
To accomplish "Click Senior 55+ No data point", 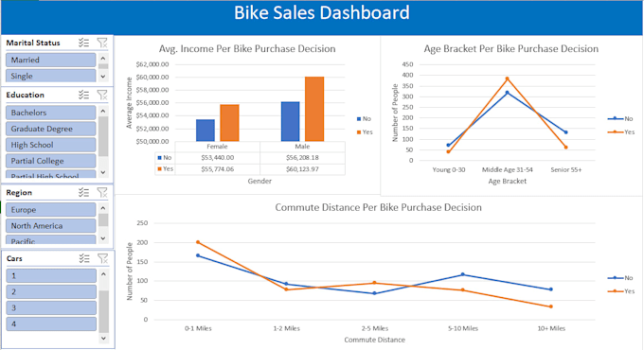I will tap(566, 132).
